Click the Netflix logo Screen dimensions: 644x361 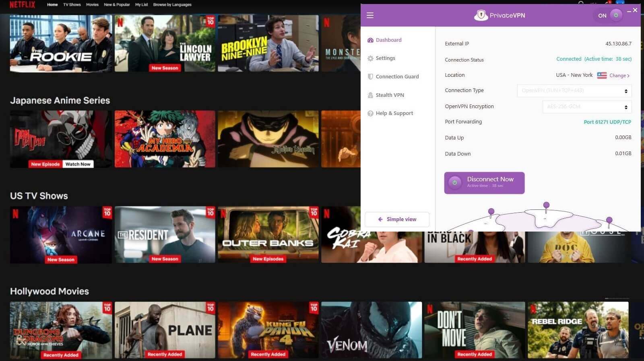click(22, 4)
